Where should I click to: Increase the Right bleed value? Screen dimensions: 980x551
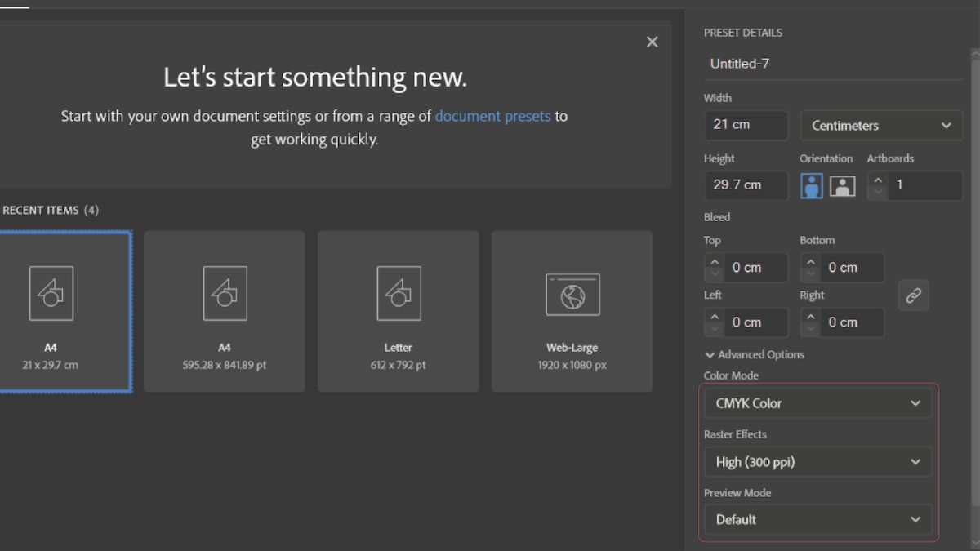(x=811, y=316)
